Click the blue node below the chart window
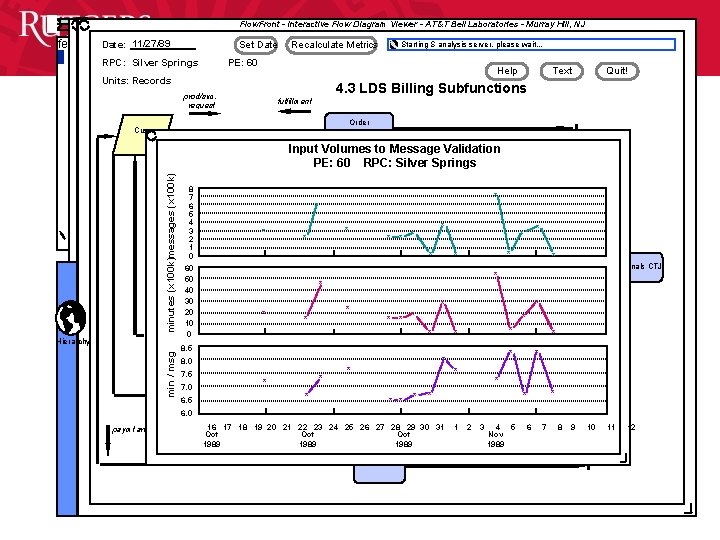 point(379,474)
